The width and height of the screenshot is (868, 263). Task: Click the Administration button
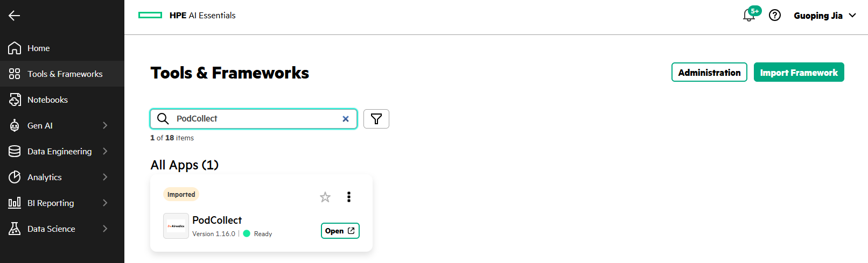[x=709, y=73]
